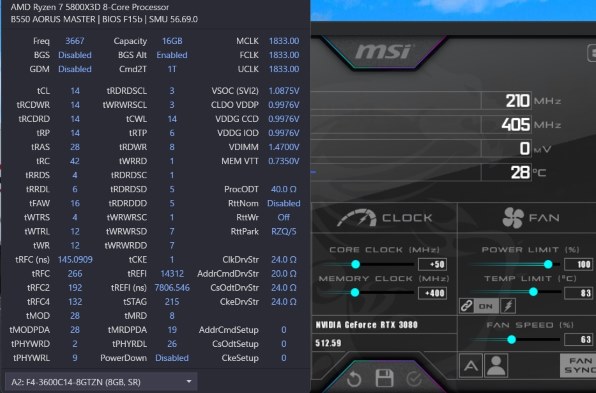Click the power limit 100 value field

[x=579, y=264]
